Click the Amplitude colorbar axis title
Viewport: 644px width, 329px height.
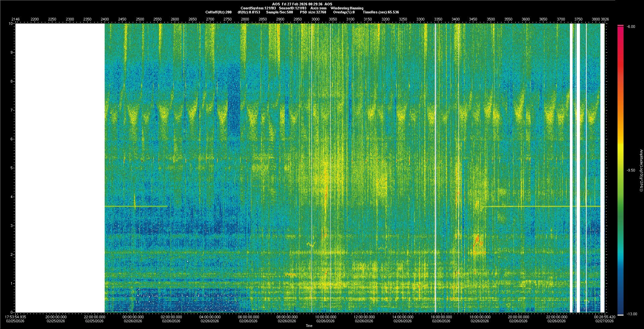click(x=640, y=171)
